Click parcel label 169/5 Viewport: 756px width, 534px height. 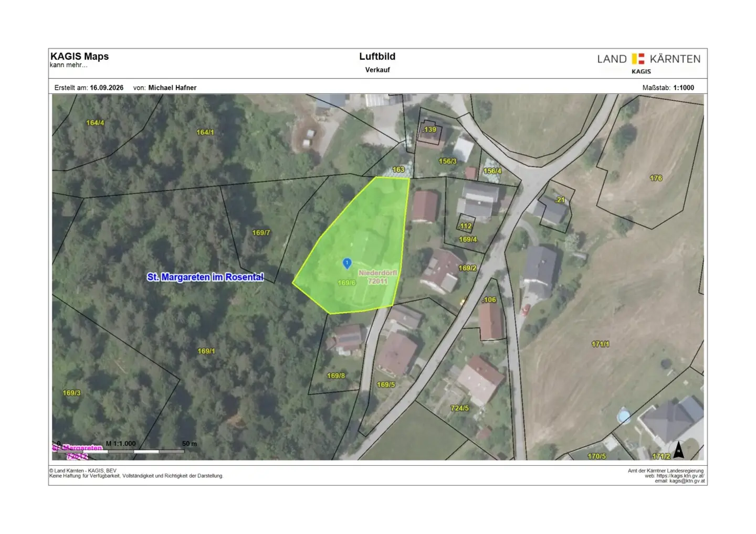[386, 385]
